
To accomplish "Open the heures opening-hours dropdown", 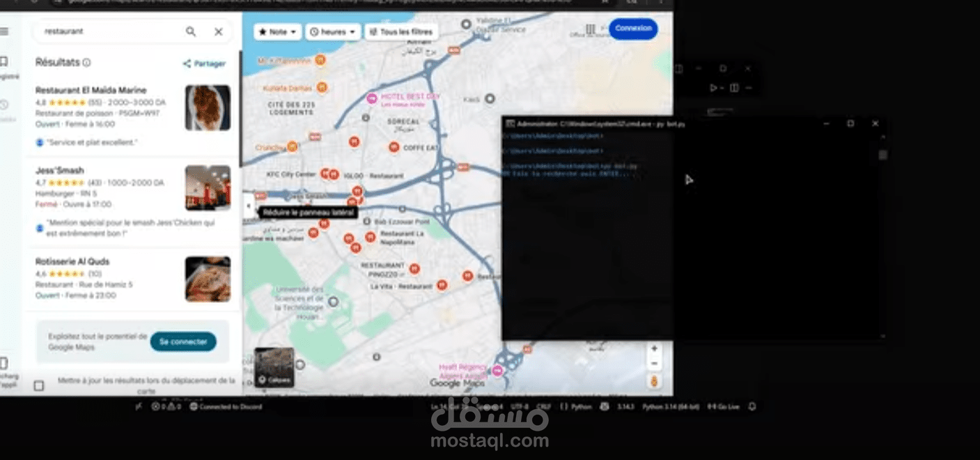I will click(332, 31).
